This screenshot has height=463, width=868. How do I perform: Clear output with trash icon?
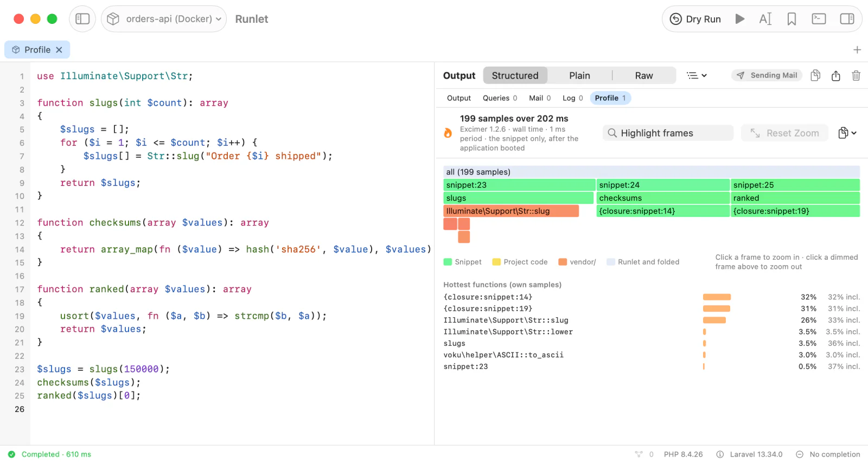coord(856,75)
